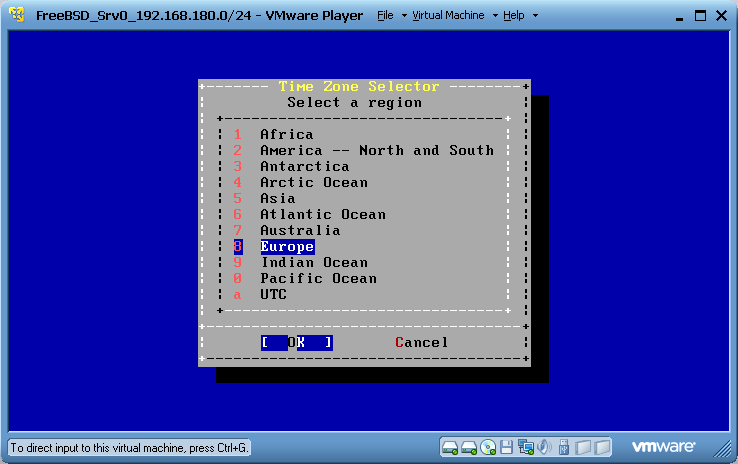
Task: Maximize the VMware Player window
Action: coord(700,16)
